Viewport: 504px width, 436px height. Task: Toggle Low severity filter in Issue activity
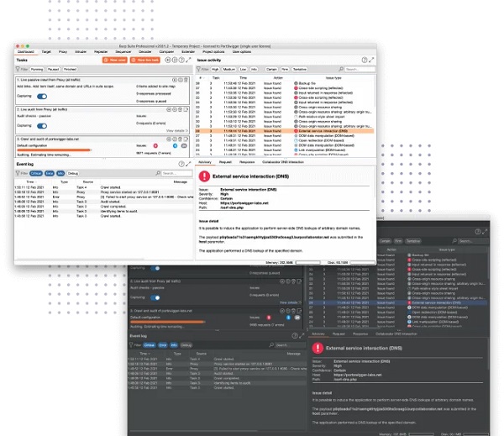point(243,69)
